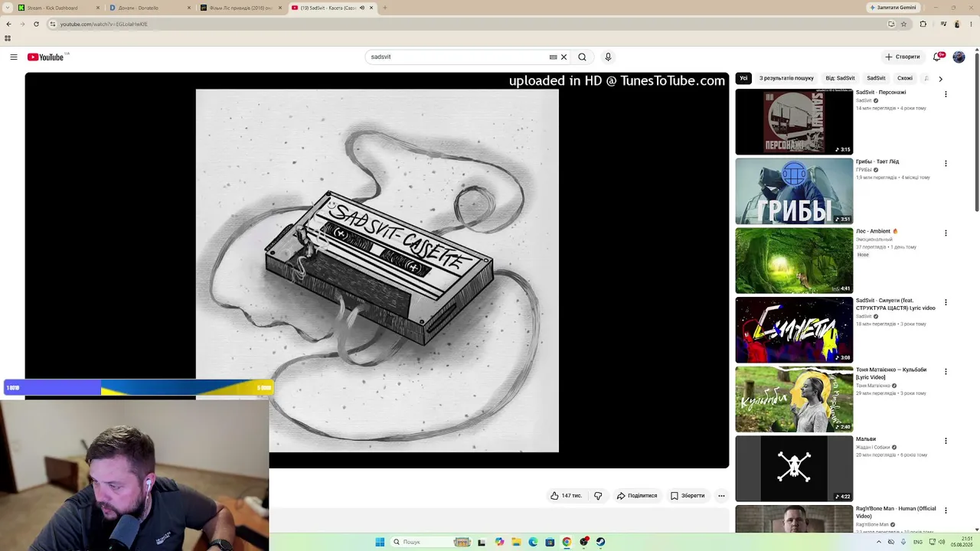Select the Усі filter chip

point(743,78)
